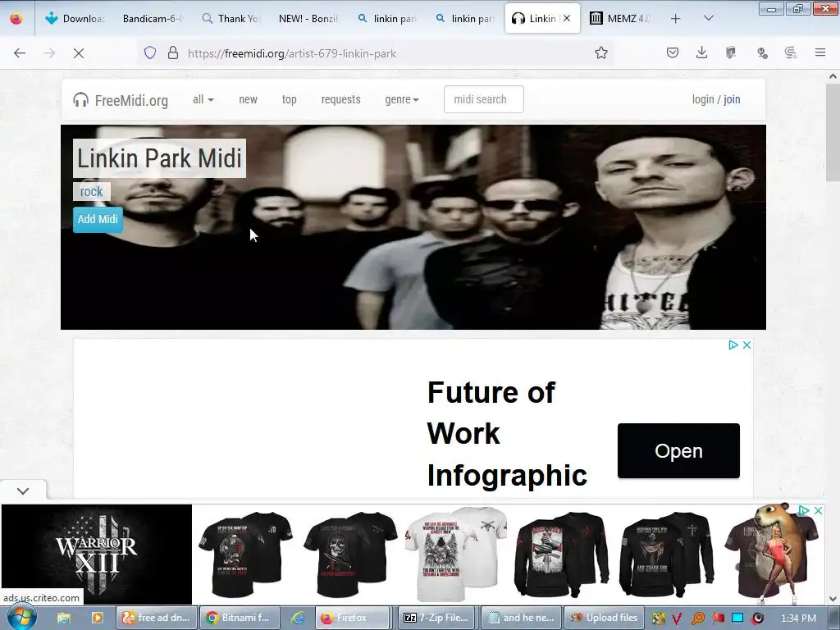Viewport: 840px width, 630px height.
Task: Stop loading the page
Action: (79, 53)
